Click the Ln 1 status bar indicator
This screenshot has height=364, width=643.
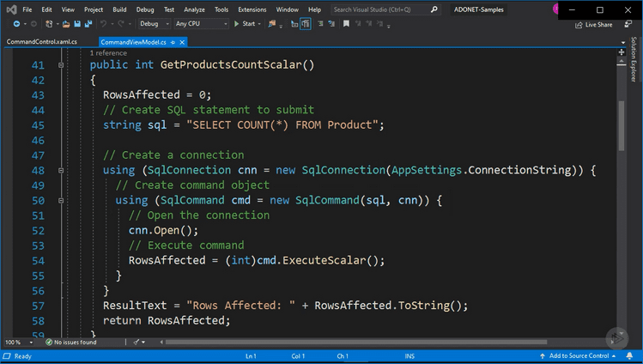pos(251,355)
